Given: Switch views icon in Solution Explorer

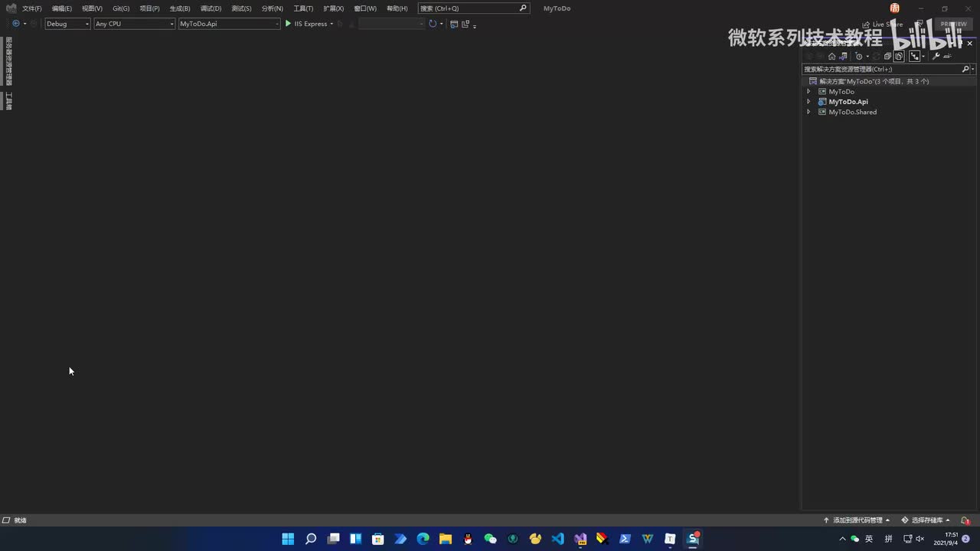Looking at the screenshot, I should click(x=844, y=56).
